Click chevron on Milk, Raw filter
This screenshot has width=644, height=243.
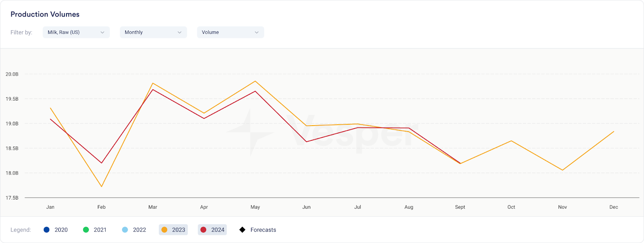click(x=102, y=32)
